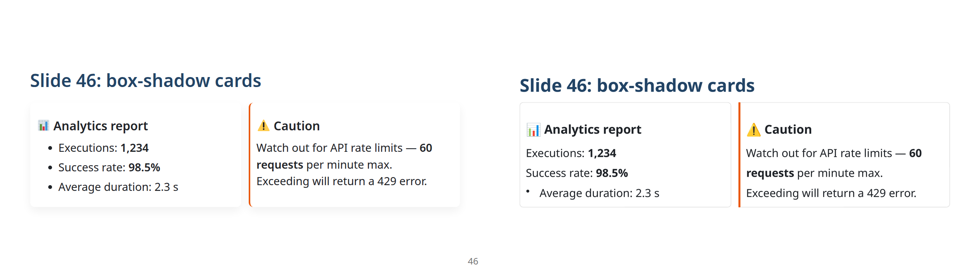Click "Average duration: 2.3 s" in the left slide
This screenshot has height=276, width=980.
point(118,187)
